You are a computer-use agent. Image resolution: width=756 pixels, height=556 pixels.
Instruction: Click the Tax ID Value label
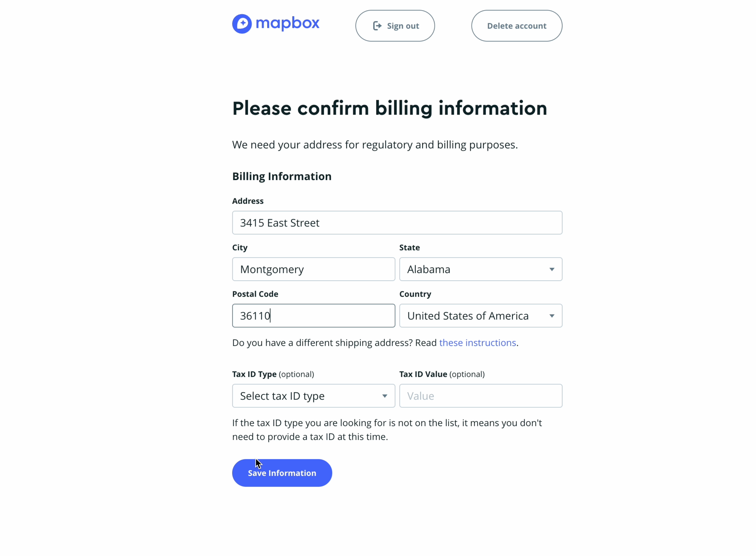tap(423, 374)
